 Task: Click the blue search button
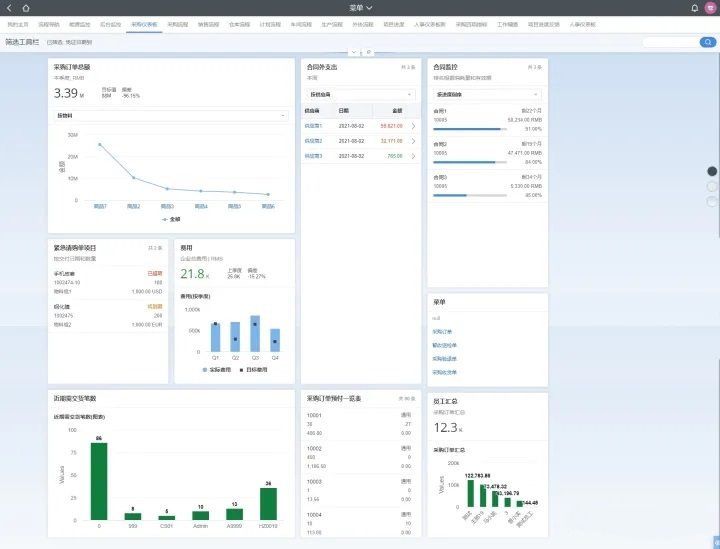[708, 42]
